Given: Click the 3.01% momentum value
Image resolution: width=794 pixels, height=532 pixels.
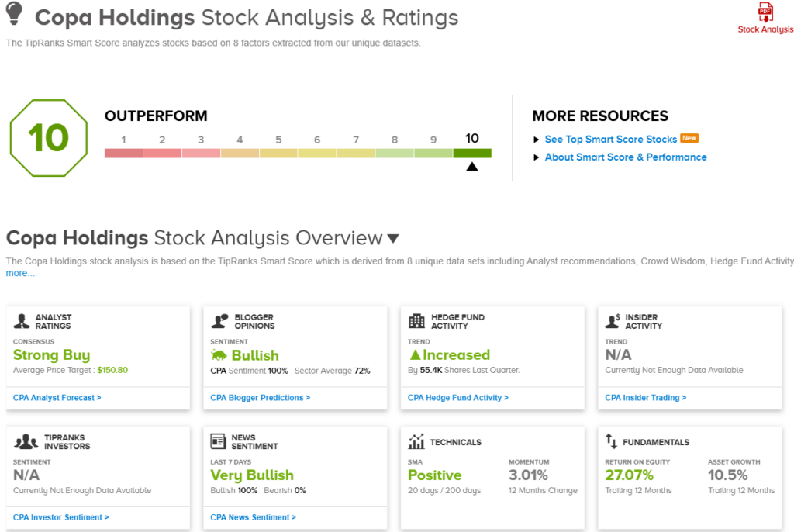Looking at the screenshot, I should click(528, 475).
